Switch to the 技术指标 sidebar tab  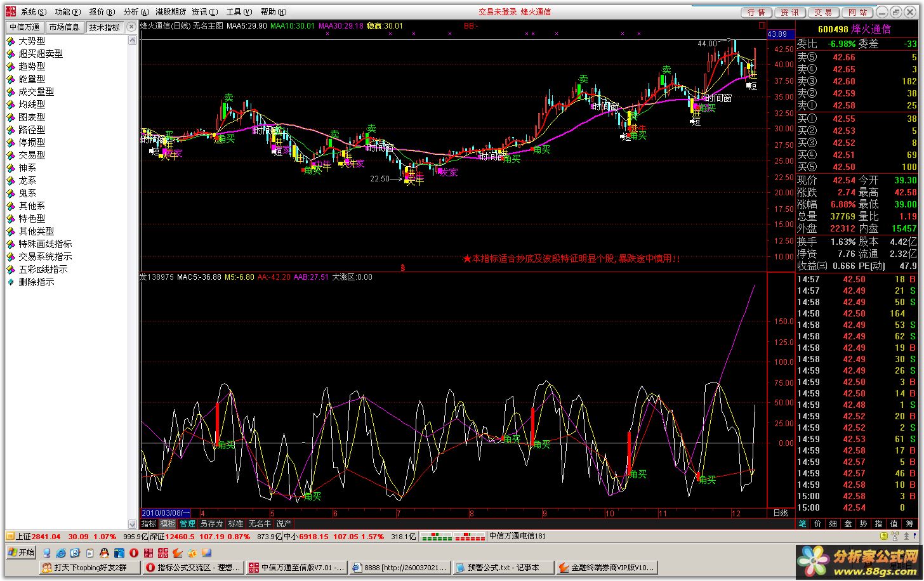click(x=105, y=27)
